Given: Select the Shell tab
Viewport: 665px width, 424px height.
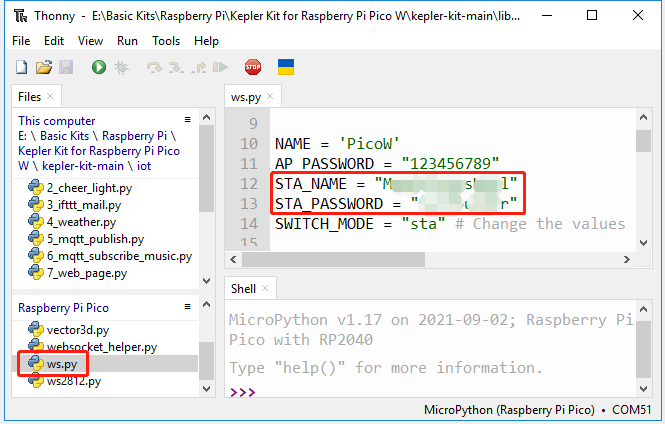Looking at the screenshot, I should [243, 289].
